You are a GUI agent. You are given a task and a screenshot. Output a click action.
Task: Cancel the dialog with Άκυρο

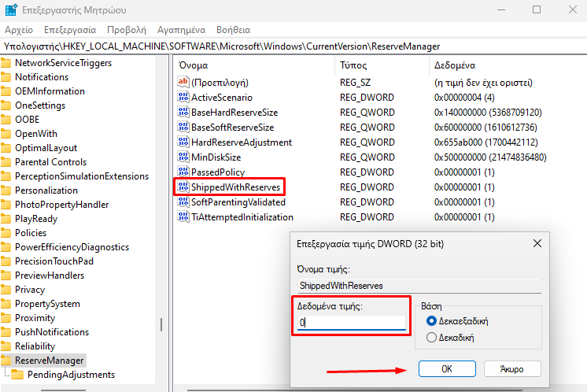pos(512,369)
